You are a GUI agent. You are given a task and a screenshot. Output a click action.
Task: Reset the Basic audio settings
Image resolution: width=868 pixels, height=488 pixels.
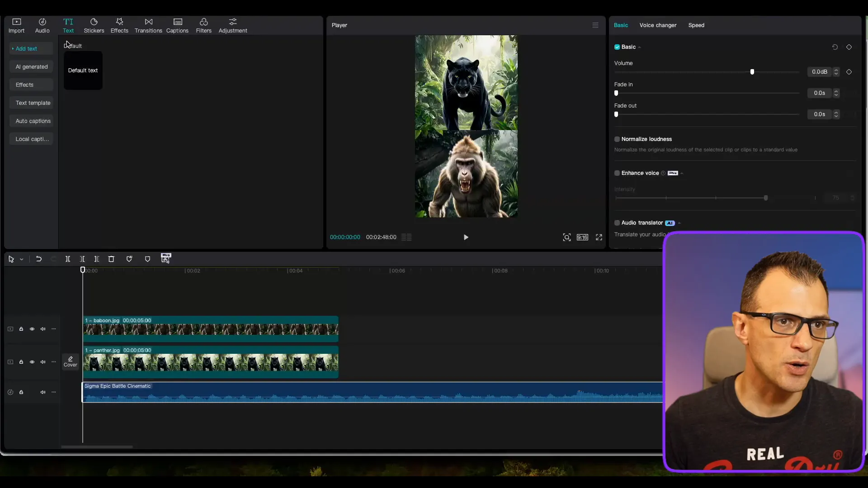pyautogui.click(x=835, y=47)
